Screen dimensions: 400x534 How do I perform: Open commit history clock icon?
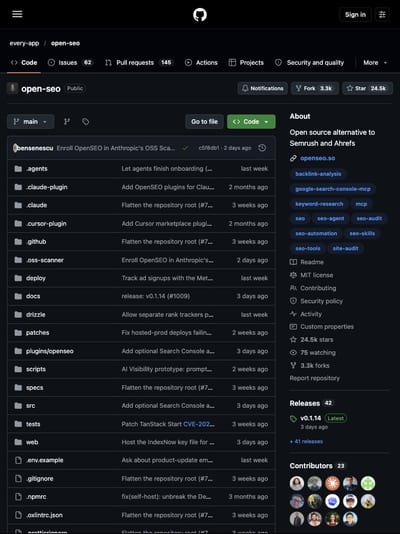pos(262,148)
